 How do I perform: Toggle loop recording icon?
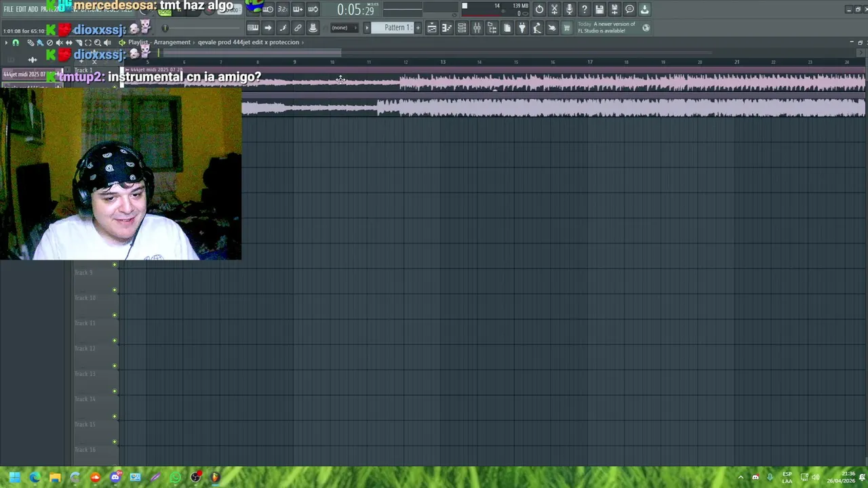[x=313, y=9]
